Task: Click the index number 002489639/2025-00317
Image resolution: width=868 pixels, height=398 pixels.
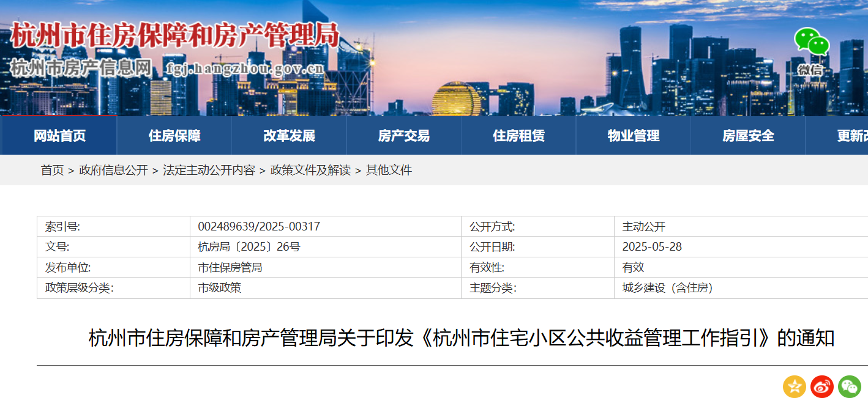Action: pos(259,227)
